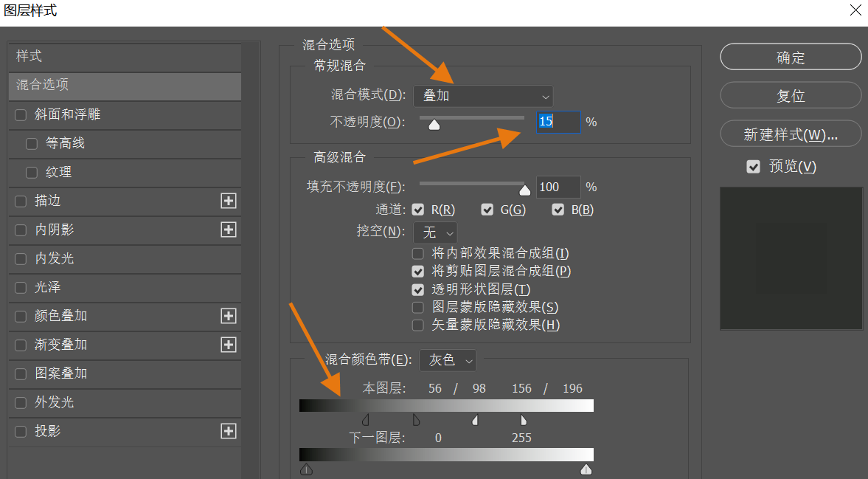This screenshot has width=868, height=479.
Task: Click 本图层 black left half-slider at 56
Action: click(x=365, y=420)
